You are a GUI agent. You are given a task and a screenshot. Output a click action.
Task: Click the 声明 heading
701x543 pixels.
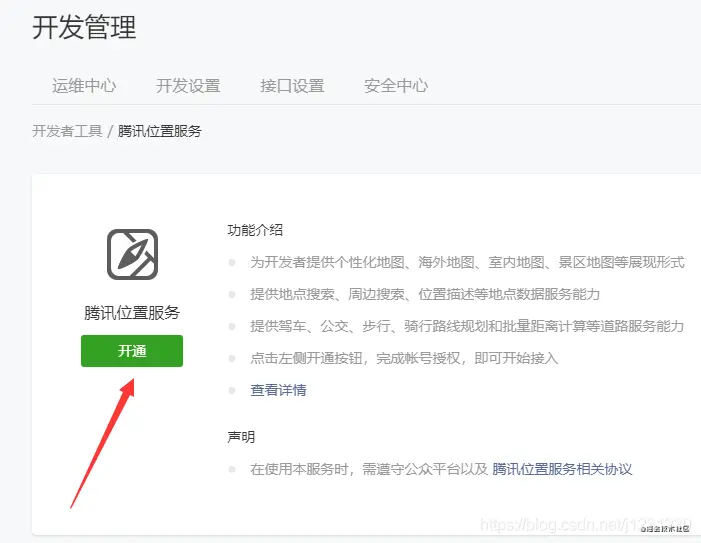tap(241, 437)
